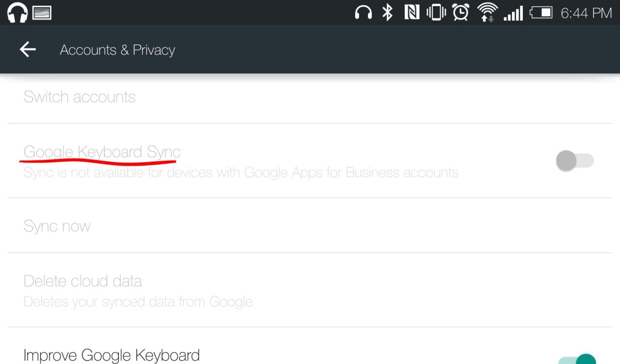Tap the alarm clock icon
The image size is (620, 364).
coord(460,12)
